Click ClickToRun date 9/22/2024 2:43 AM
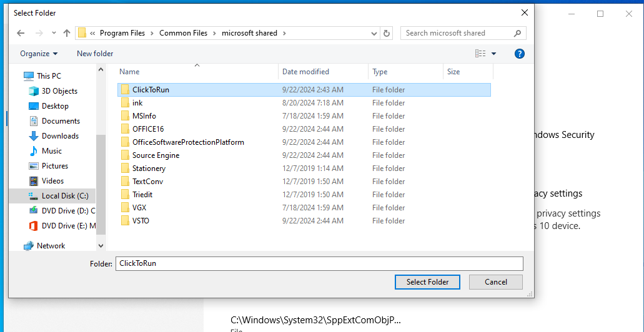644x332 pixels. click(x=313, y=90)
